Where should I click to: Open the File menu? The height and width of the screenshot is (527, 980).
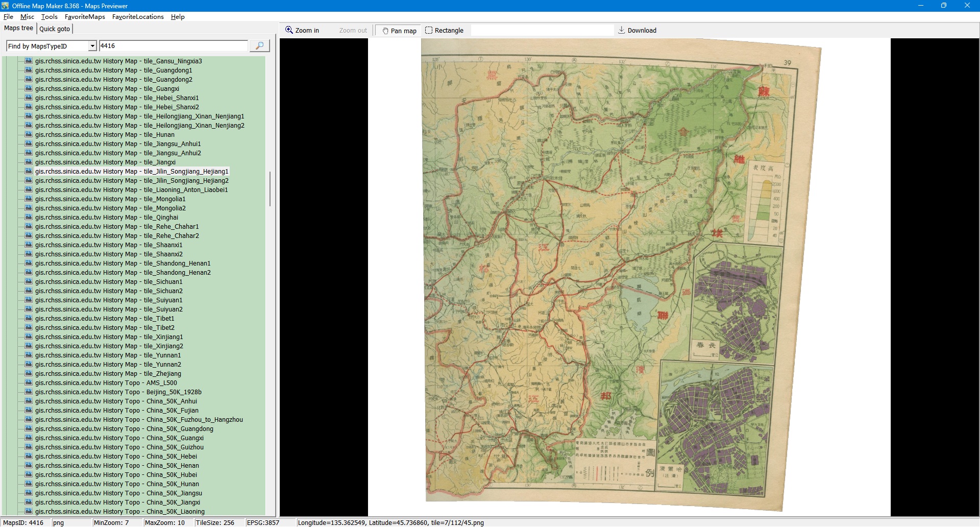pyautogui.click(x=8, y=17)
